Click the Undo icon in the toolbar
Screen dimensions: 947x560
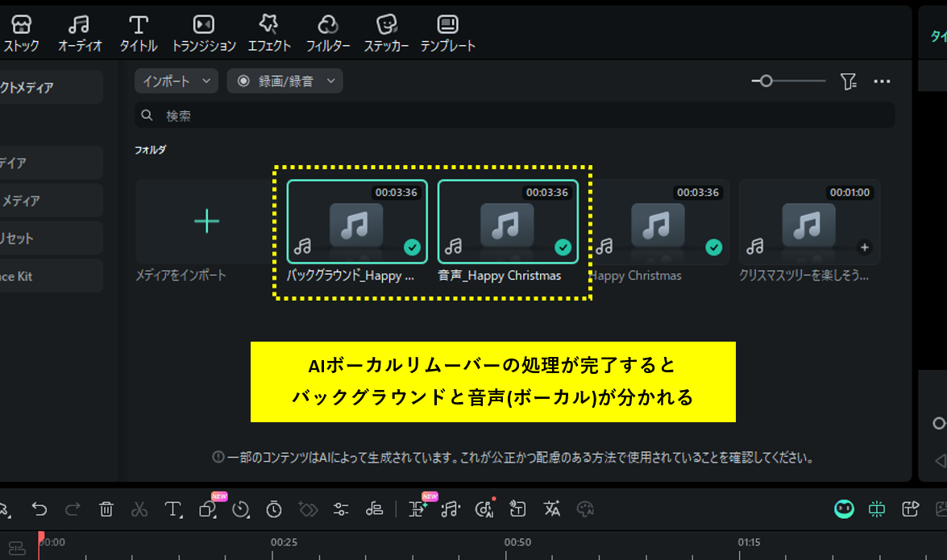click(39, 509)
